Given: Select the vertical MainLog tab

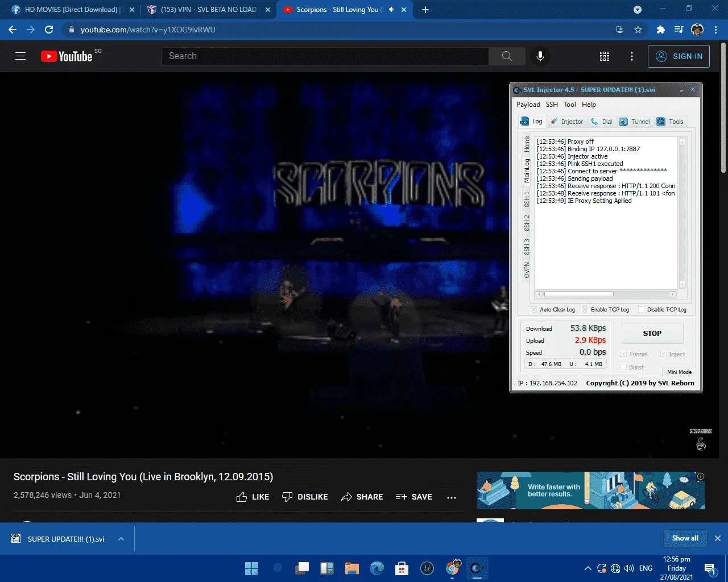Looking at the screenshot, I should pos(527,171).
